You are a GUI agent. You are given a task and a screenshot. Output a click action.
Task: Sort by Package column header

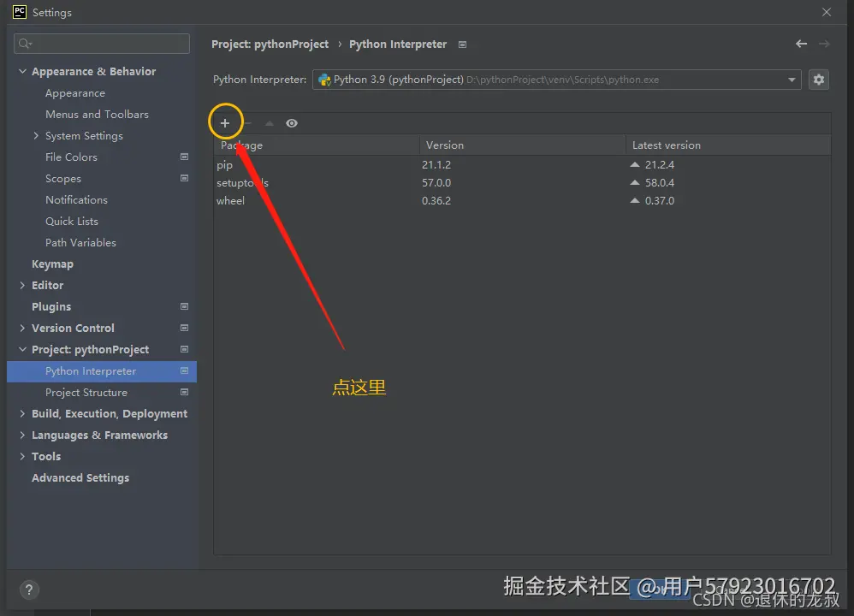[x=317, y=145]
